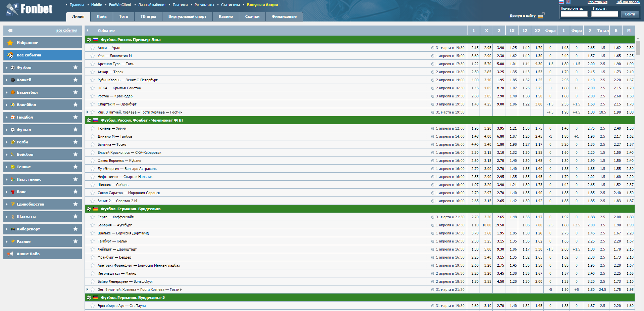
Task: Click the page vertical scrollbar thumb
Action: coord(638,48)
